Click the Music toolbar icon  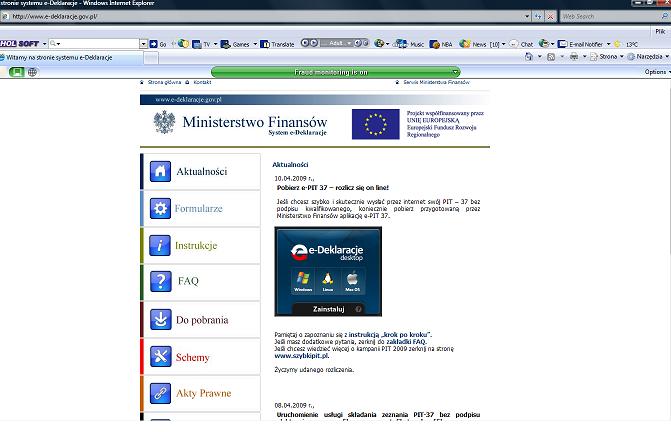[x=401, y=44]
